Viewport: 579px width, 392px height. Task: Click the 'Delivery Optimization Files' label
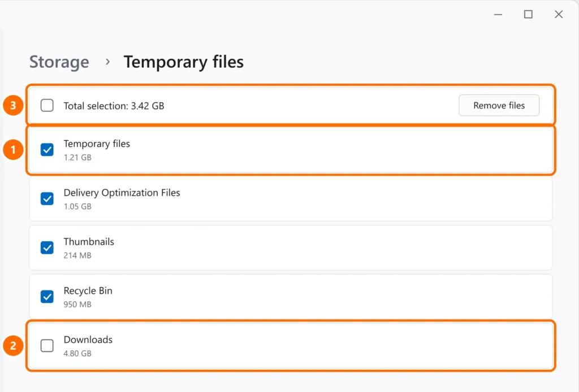(122, 193)
